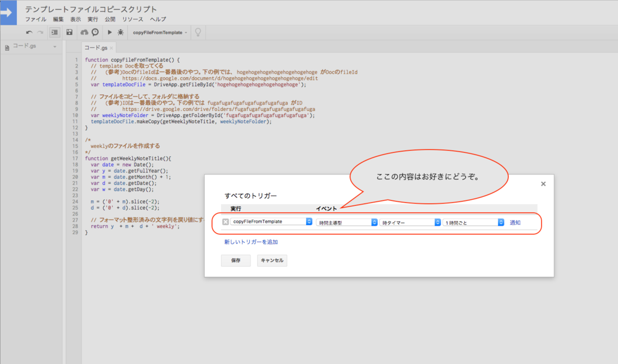Open the ヘルプ menu

[x=158, y=19]
